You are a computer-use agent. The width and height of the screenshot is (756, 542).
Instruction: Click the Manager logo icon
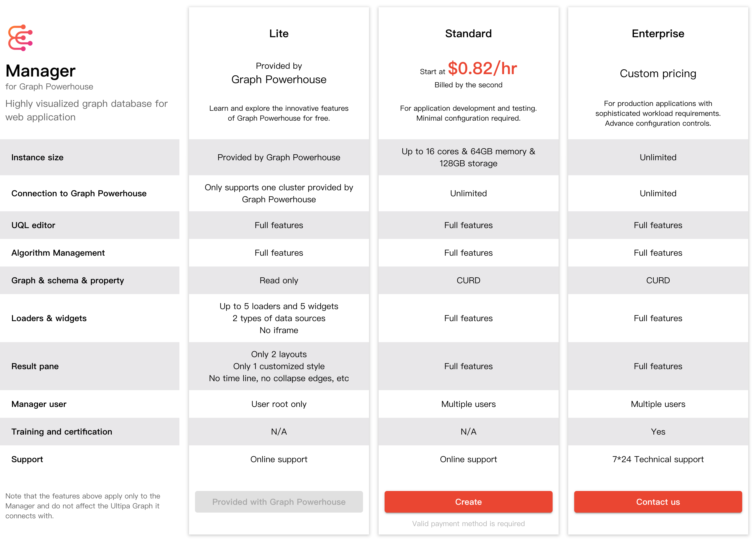click(x=20, y=38)
